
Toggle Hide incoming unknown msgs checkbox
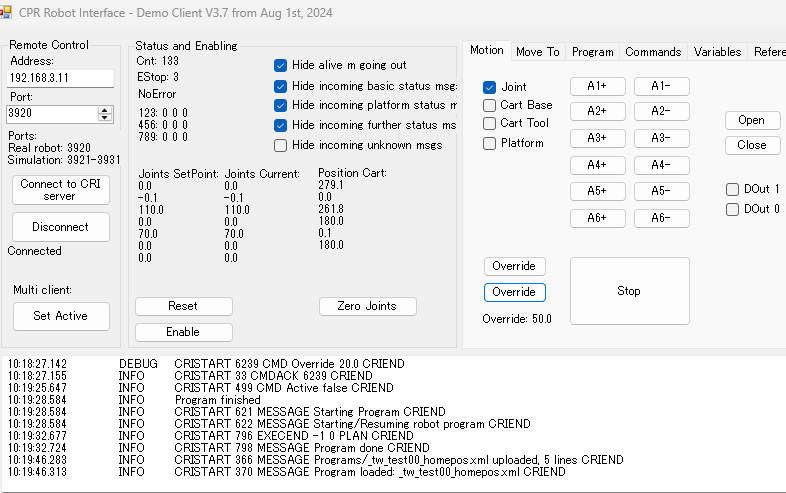pyautogui.click(x=281, y=145)
